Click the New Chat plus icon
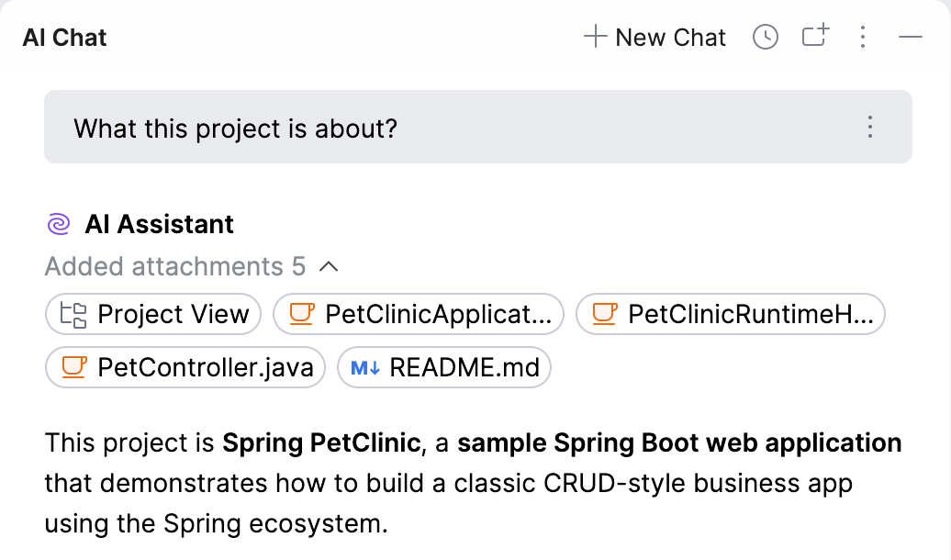The width and height of the screenshot is (951, 560). pos(596,38)
